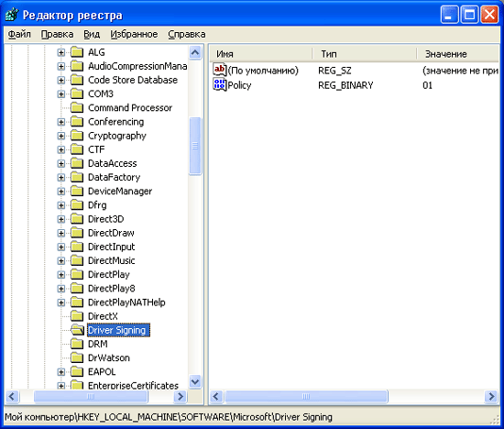
Task: Click the Значение column header
Action: [x=457, y=54]
